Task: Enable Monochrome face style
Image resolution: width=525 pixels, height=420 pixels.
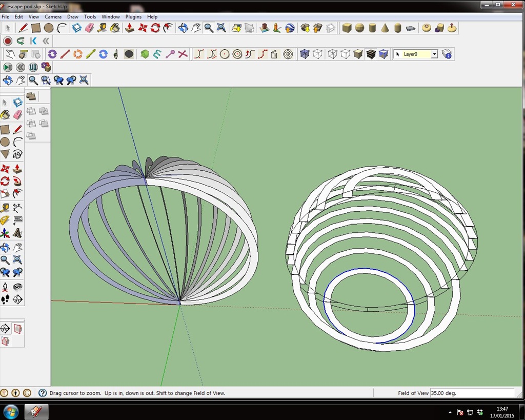Action: 383,54
